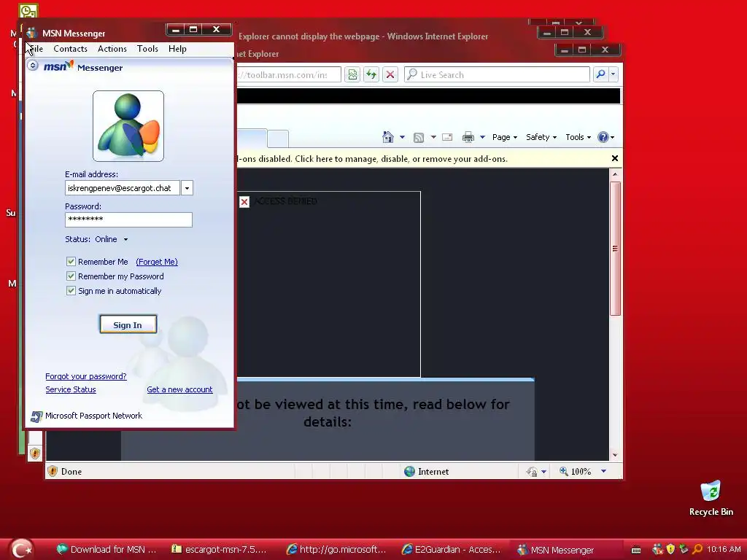Click the scroll up arrow in Internet Explorer
The image size is (747, 560).
click(x=615, y=174)
